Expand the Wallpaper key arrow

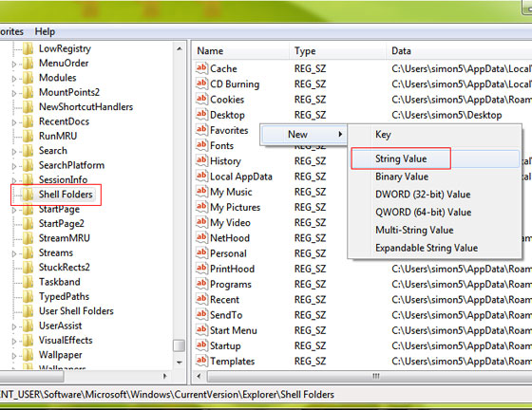14,356
